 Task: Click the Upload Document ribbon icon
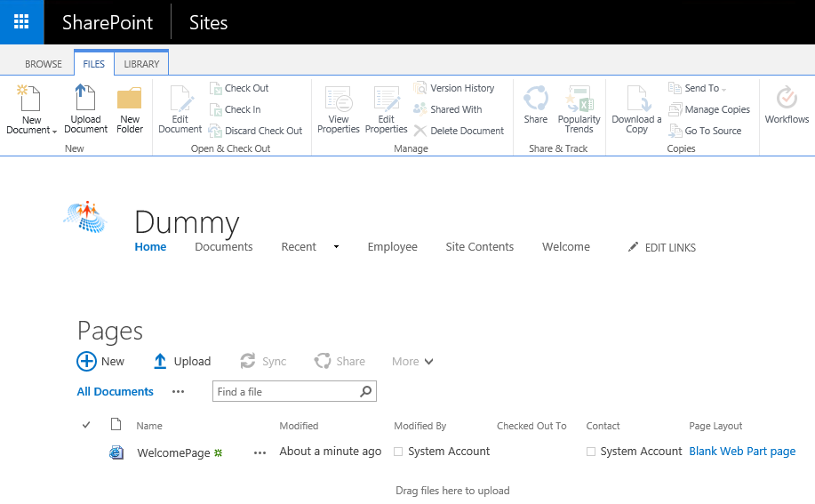[x=85, y=99]
